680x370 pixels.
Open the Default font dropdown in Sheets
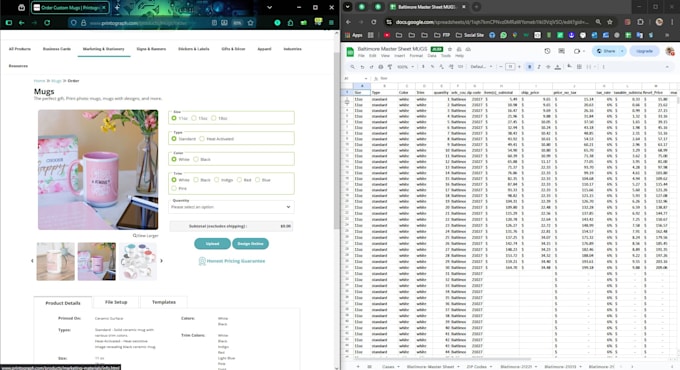[x=481, y=67]
